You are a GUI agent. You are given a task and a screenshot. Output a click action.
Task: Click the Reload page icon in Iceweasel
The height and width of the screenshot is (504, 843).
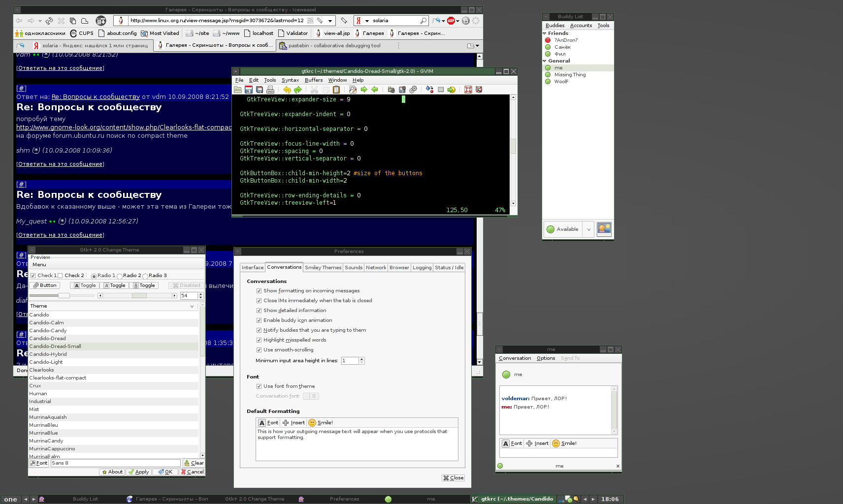(49, 21)
